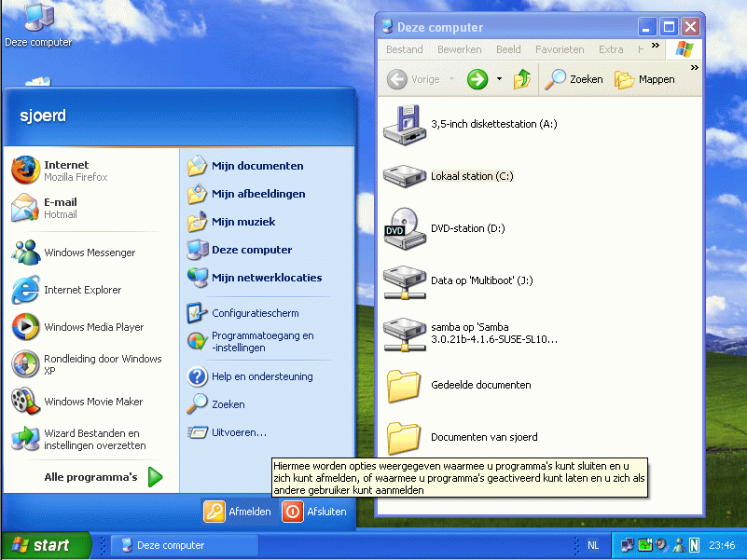This screenshot has height=560, width=747.
Task: Click the Afmelden button
Action: pyautogui.click(x=238, y=512)
